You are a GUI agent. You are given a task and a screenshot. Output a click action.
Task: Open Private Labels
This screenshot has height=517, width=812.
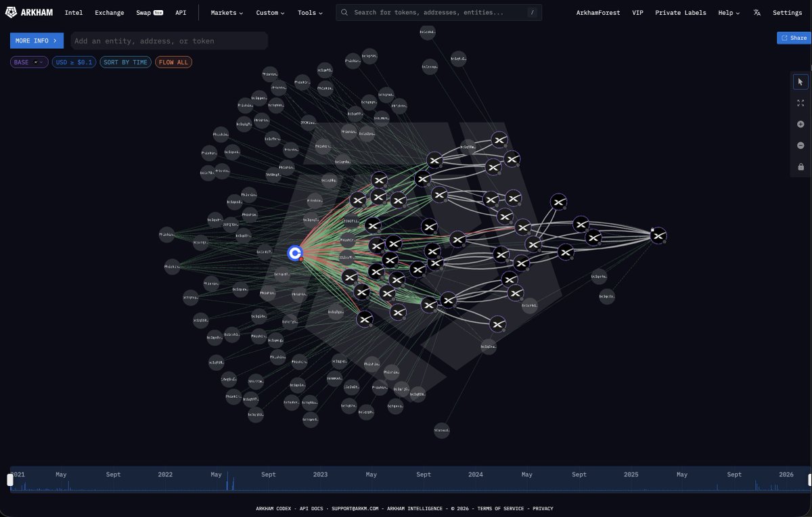tap(680, 13)
